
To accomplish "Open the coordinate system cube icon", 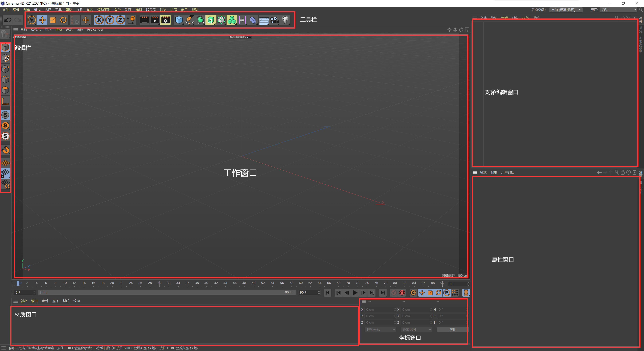I will (131, 20).
